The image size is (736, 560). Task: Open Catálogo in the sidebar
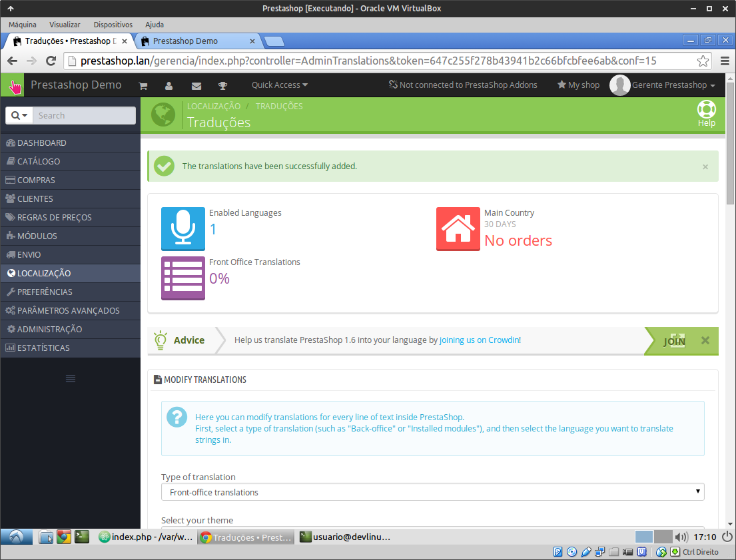click(71, 162)
